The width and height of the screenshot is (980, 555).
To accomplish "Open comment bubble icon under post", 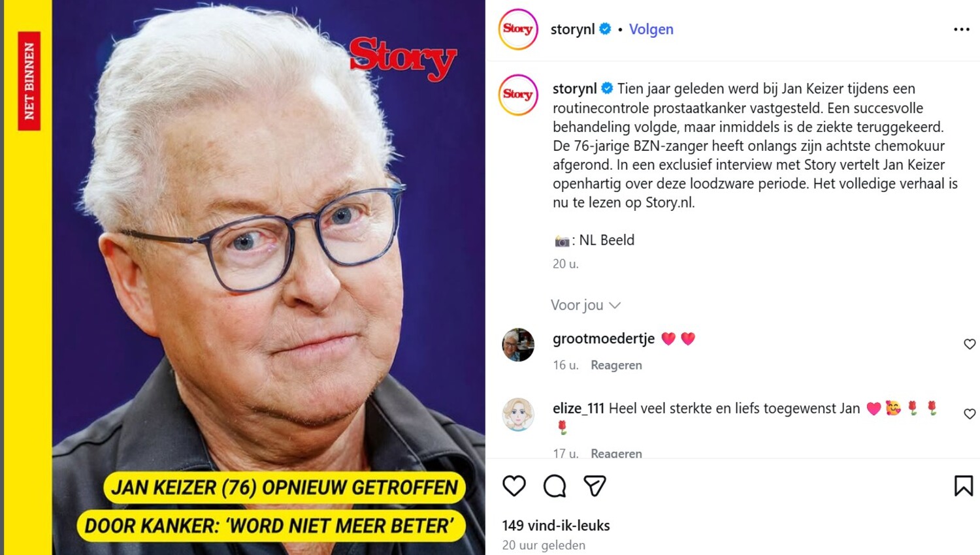I will (x=555, y=486).
